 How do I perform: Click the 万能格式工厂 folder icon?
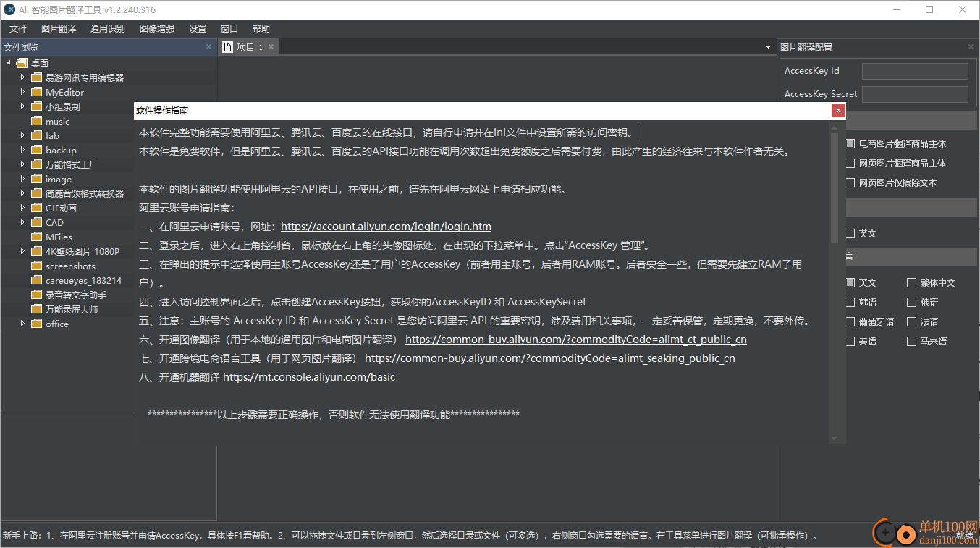pyautogui.click(x=37, y=164)
